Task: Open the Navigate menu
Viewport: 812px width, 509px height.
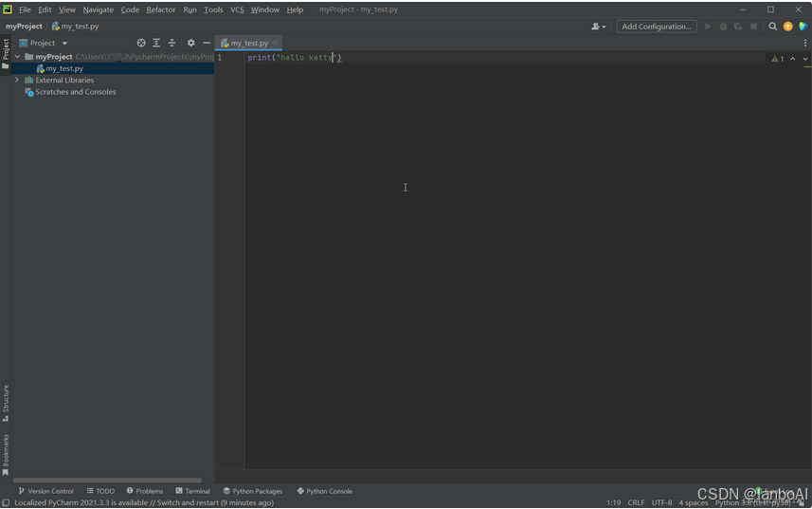Action: (98, 9)
